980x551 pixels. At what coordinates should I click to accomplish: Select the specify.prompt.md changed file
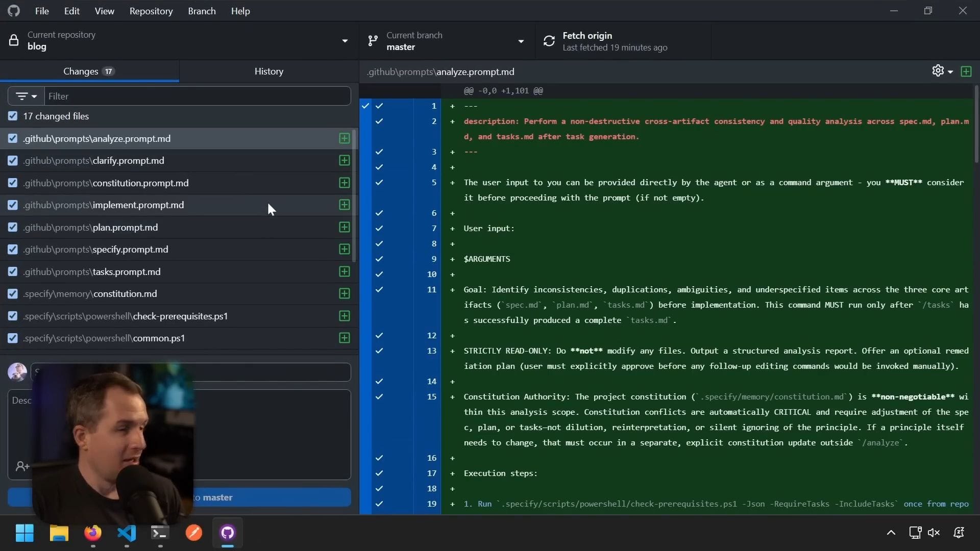click(131, 249)
